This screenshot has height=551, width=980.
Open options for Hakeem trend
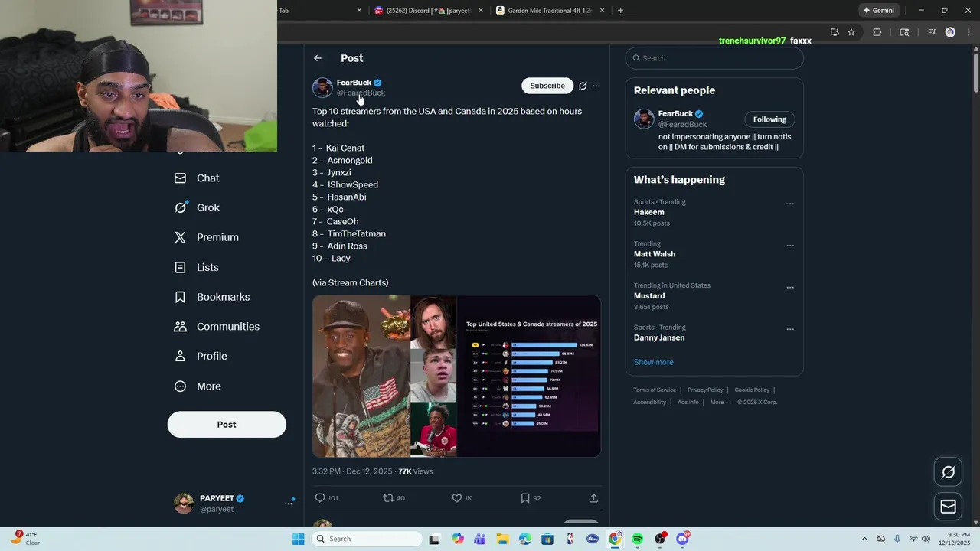click(790, 204)
